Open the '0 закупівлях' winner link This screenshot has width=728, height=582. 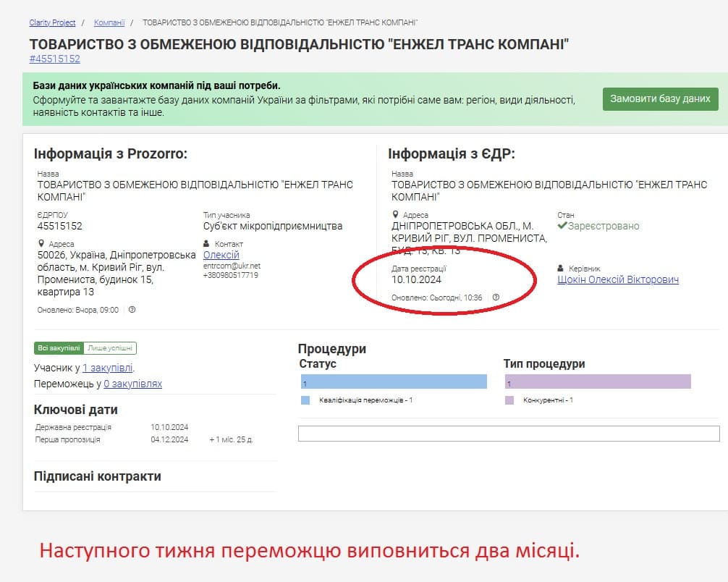132,384
